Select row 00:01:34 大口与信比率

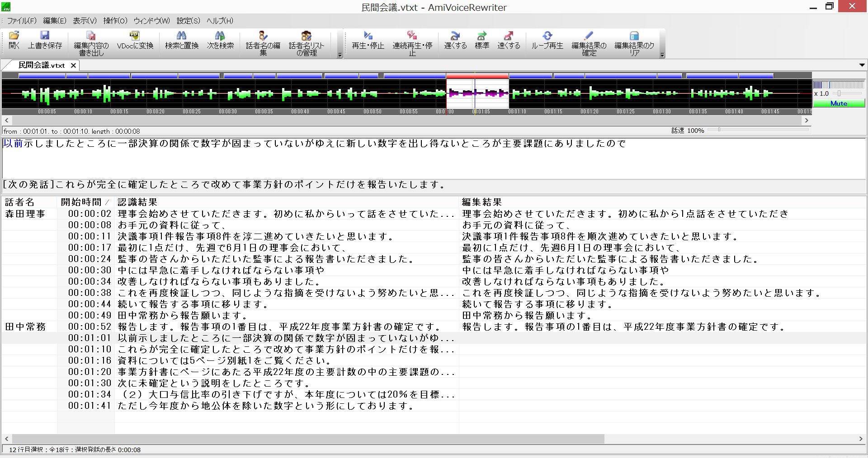(x=434, y=394)
